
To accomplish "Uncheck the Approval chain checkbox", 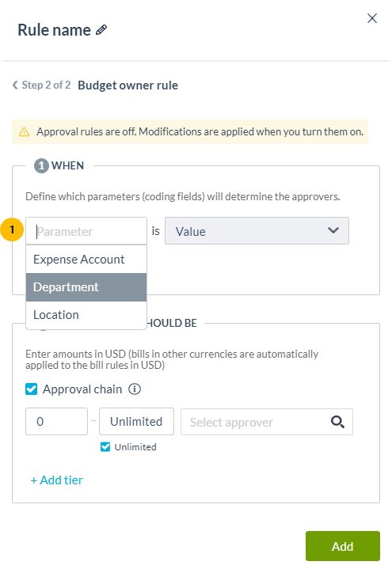I will 31,389.
